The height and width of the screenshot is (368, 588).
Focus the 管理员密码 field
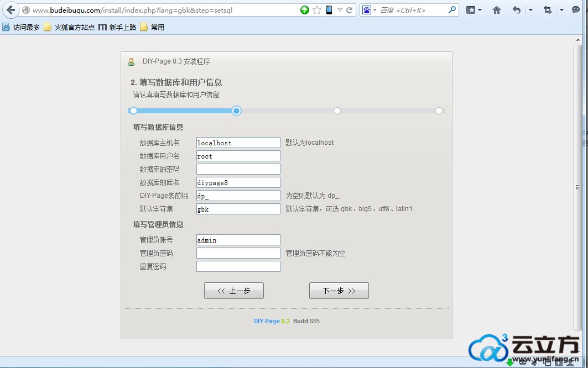pos(238,253)
